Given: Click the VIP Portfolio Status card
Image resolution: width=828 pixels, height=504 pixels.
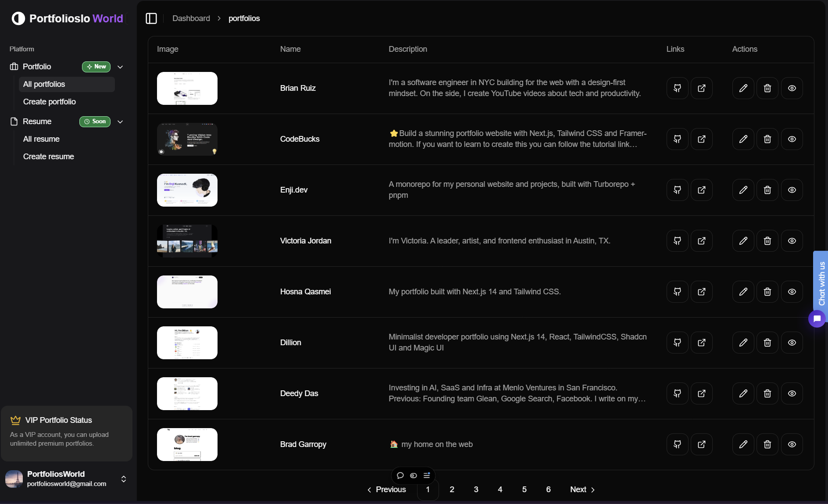Looking at the screenshot, I should tap(67, 433).
